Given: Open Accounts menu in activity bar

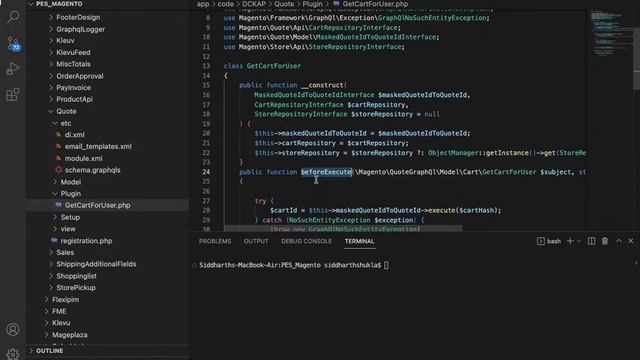Looking at the screenshot, I should coord(13,329).
